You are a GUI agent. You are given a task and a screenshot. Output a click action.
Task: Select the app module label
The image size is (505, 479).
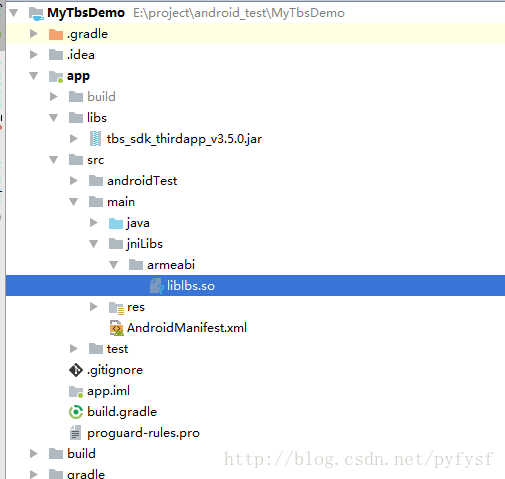click(x=78, y=76)
